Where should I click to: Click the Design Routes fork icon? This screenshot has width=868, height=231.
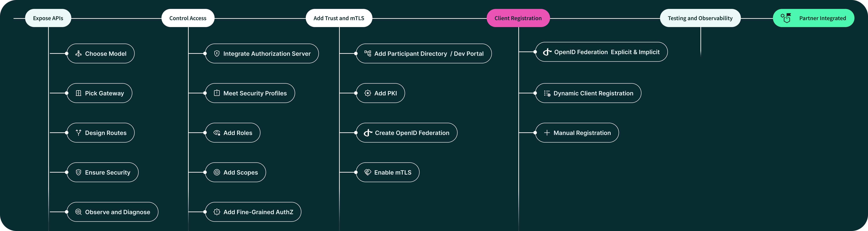coord(79,133)
